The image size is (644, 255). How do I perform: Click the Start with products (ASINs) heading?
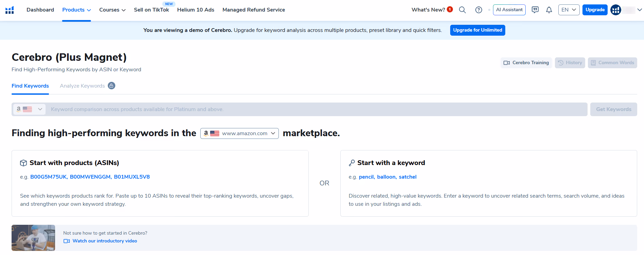pos(74,163)
